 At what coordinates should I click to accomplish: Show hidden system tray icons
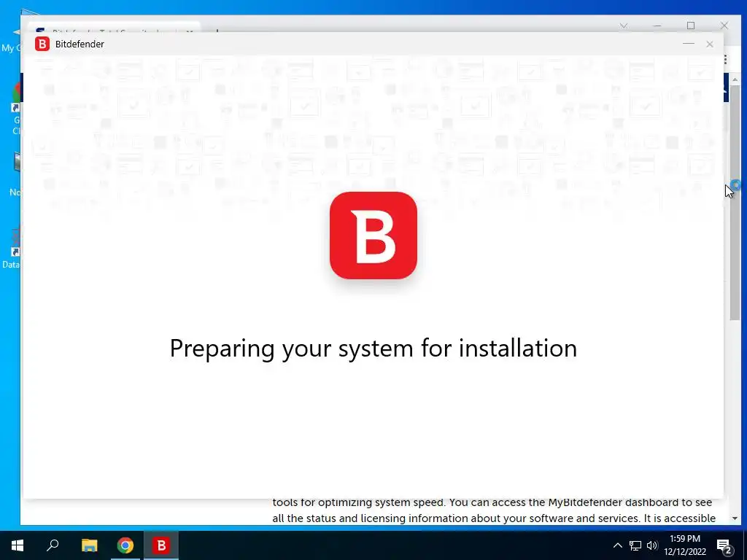(617, 545)
